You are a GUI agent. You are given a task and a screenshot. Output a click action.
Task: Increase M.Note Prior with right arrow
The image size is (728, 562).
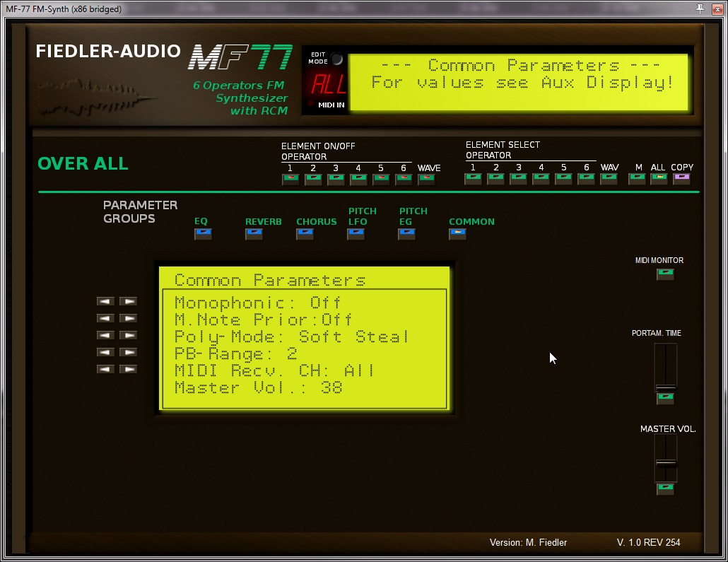tap(128, 318)
